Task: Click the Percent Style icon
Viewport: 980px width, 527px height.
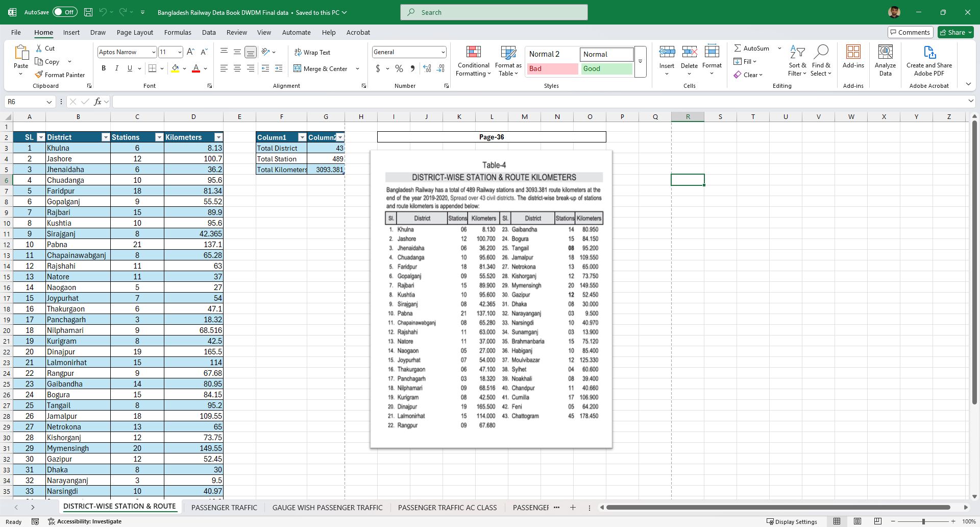Action: point(399,68)
